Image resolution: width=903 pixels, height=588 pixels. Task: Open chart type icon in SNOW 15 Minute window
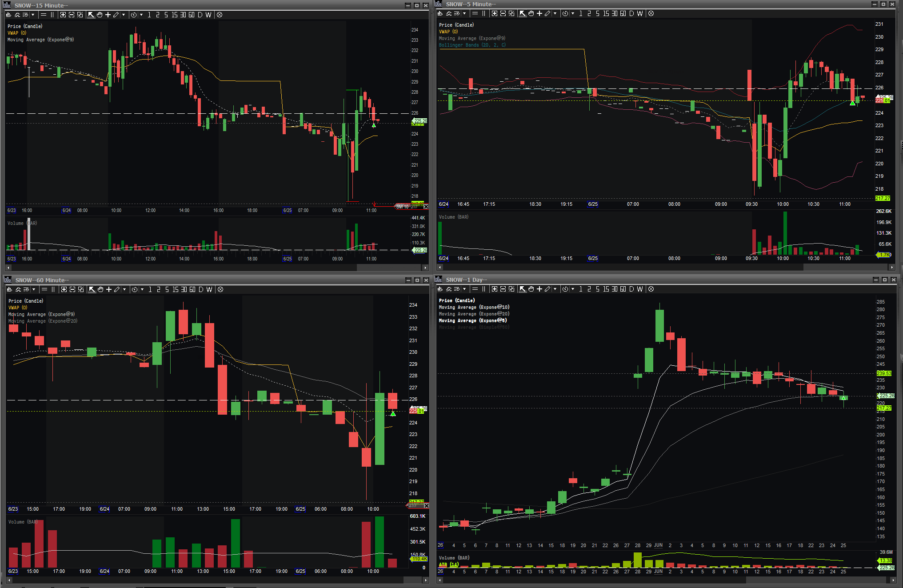coord(8,15)
